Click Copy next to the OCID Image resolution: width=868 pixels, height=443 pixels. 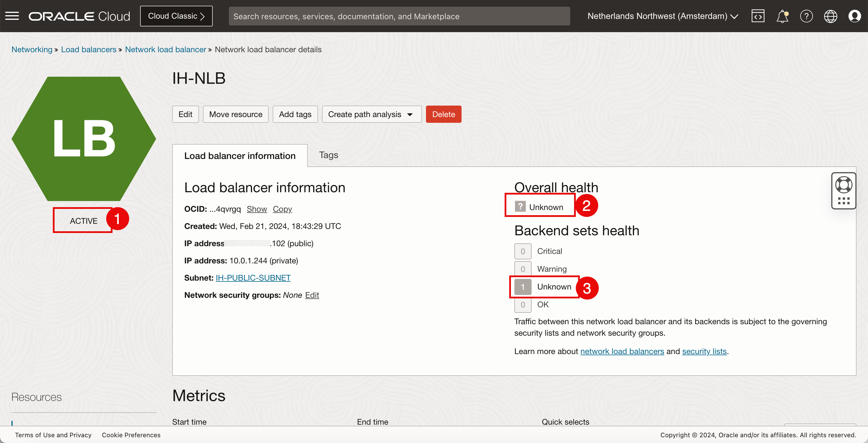click(x=282, y=209)
